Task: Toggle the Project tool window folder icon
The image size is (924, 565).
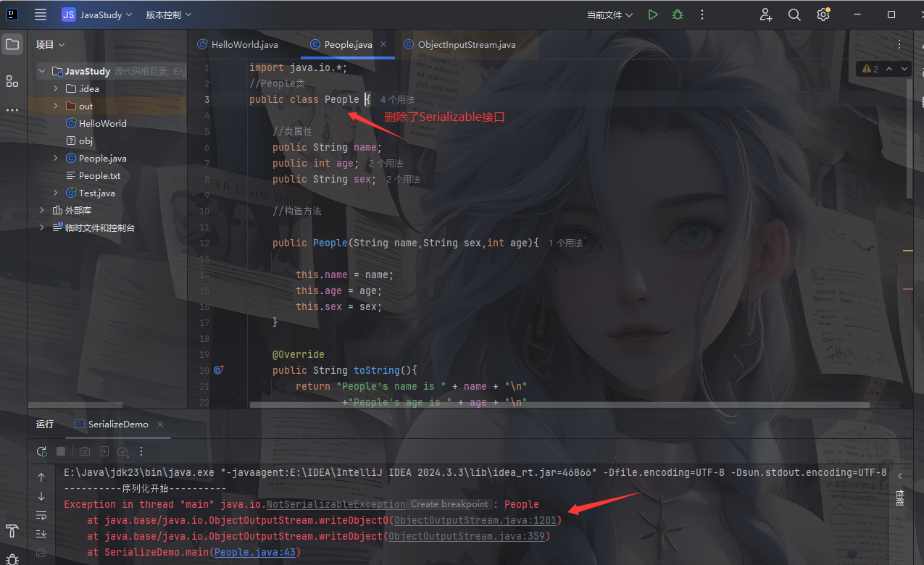Action: (x=12, y=45)
